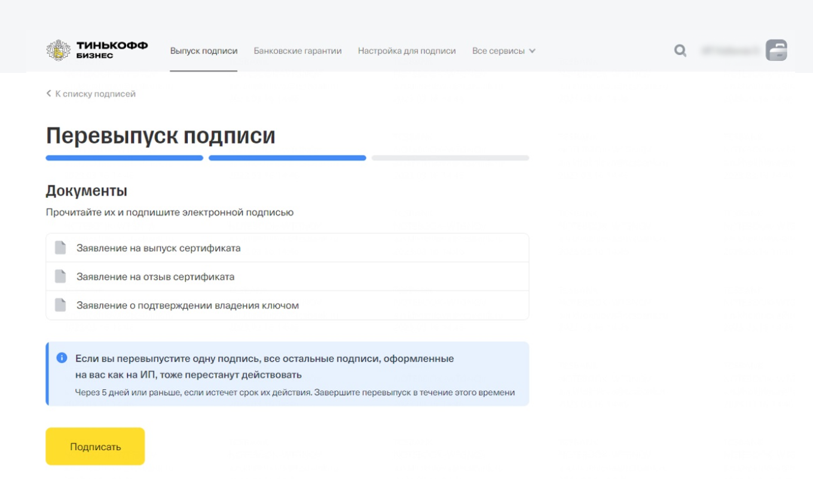Click document icon for подтверждении владения ключом

point(60,305)
